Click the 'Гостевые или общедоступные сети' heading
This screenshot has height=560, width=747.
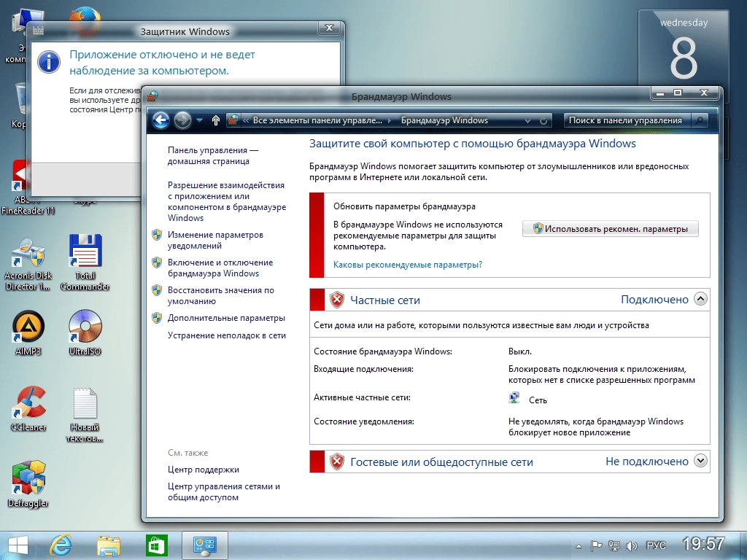(441, 462)
